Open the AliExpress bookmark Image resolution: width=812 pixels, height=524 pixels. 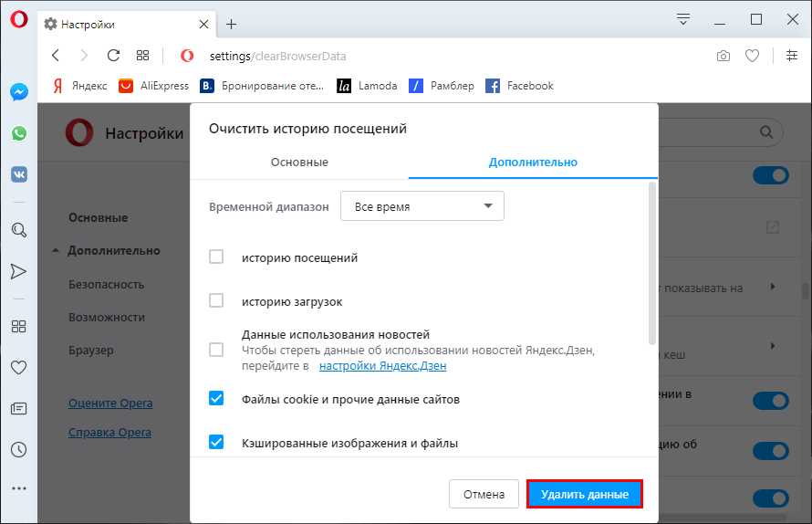coord(154,86)
